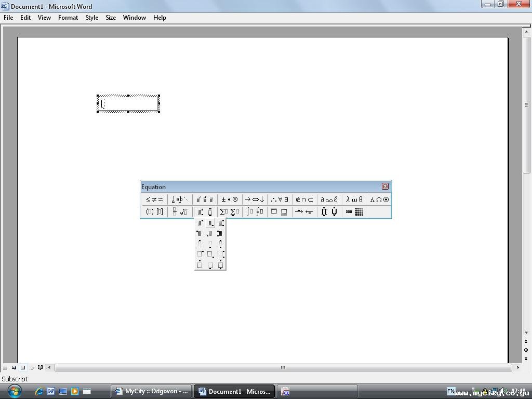
Task: Switch to Normal view
Action: click(5, 367)
